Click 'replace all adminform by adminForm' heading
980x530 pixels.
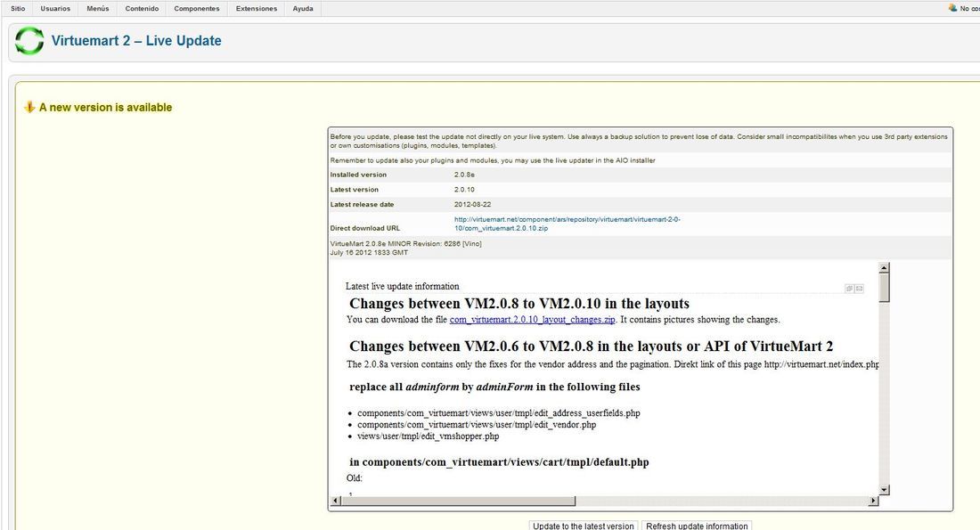coord(494,387)
